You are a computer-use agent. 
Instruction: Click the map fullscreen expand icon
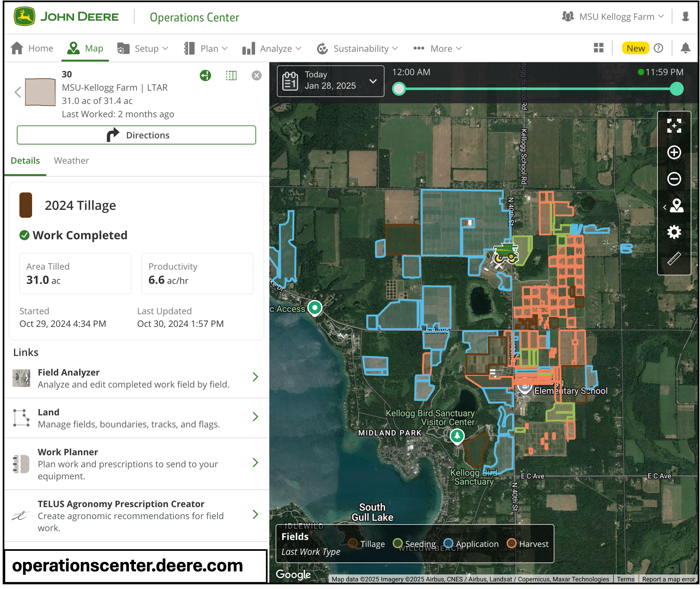(674, 123)
